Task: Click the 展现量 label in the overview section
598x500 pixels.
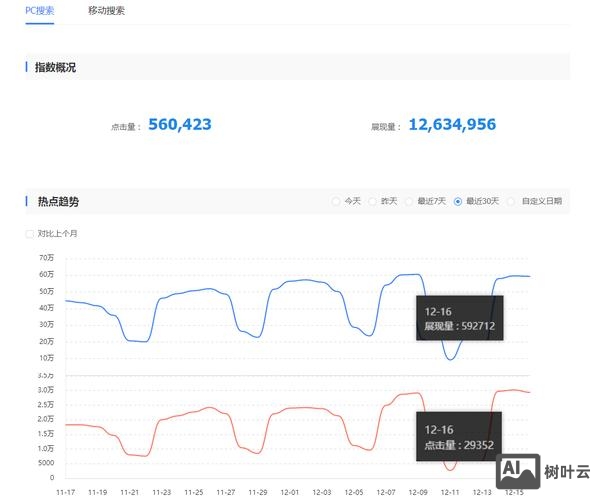Action: (386, 127)
